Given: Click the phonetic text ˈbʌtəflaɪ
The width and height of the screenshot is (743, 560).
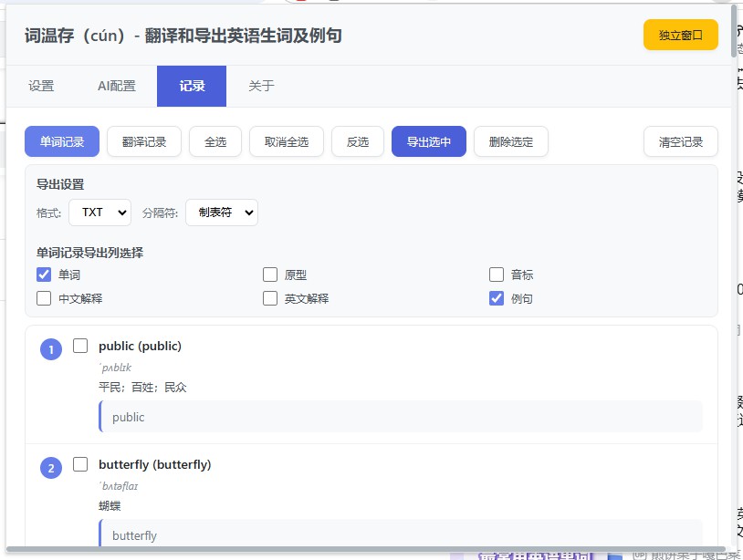Looking at the screenshot, I should (119, 486).
